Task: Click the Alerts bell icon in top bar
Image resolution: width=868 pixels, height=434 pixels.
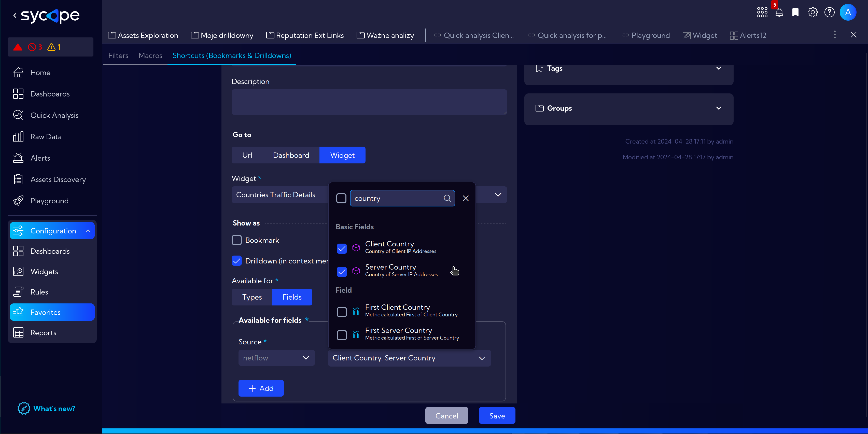Action: pyautogui.click(x=780, y=12)
